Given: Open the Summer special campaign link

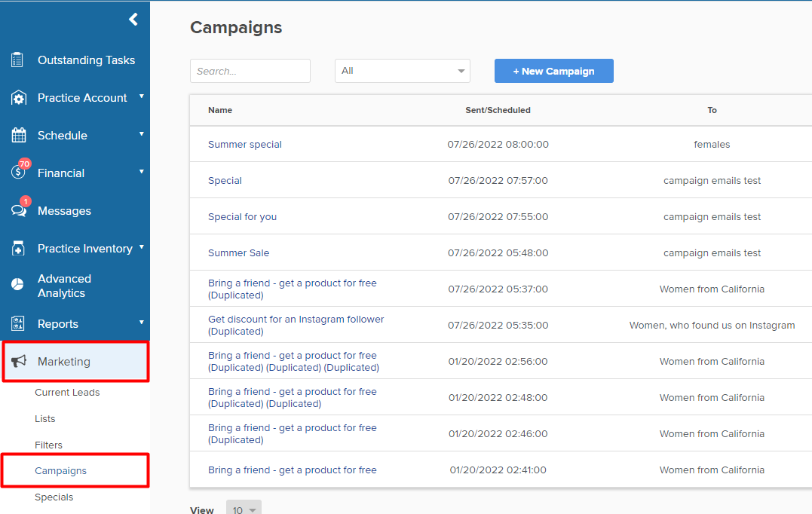Looking at the screenshot, I should point(245,145).
